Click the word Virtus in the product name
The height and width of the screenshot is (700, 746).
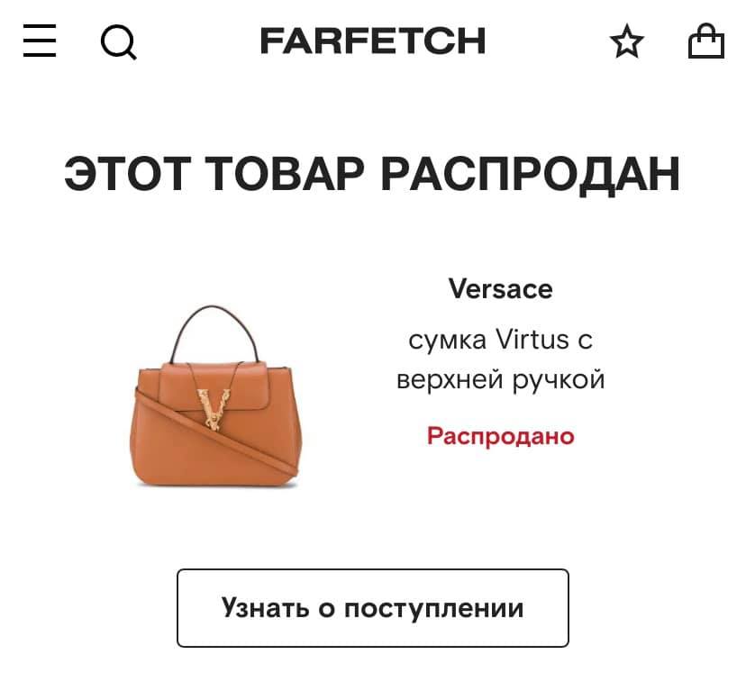click(x=532, y=340)
